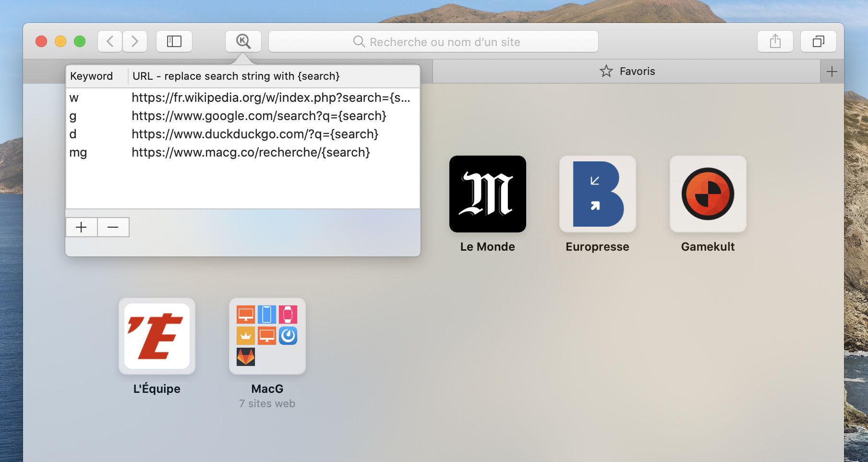868x462 pixels.
Task: Navigate forward using the forward arrow
Action: (x=135, y=41)
